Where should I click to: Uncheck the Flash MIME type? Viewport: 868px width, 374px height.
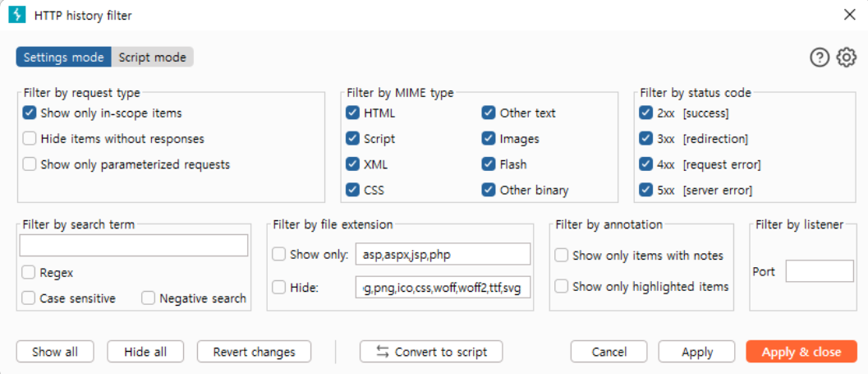point(489,164)
